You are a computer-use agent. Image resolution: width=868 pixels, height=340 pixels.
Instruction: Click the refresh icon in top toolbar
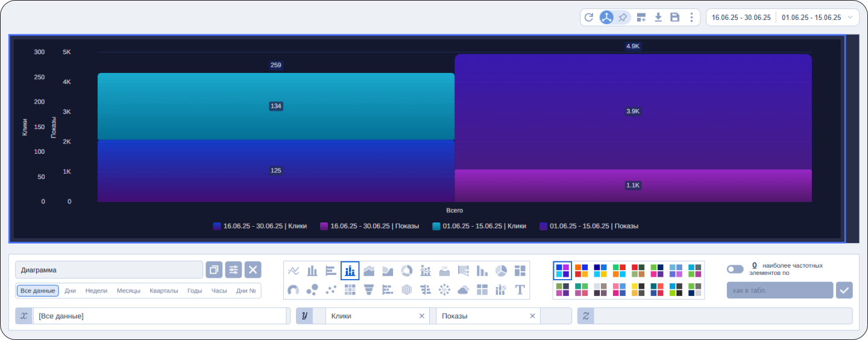click(589, 17)
